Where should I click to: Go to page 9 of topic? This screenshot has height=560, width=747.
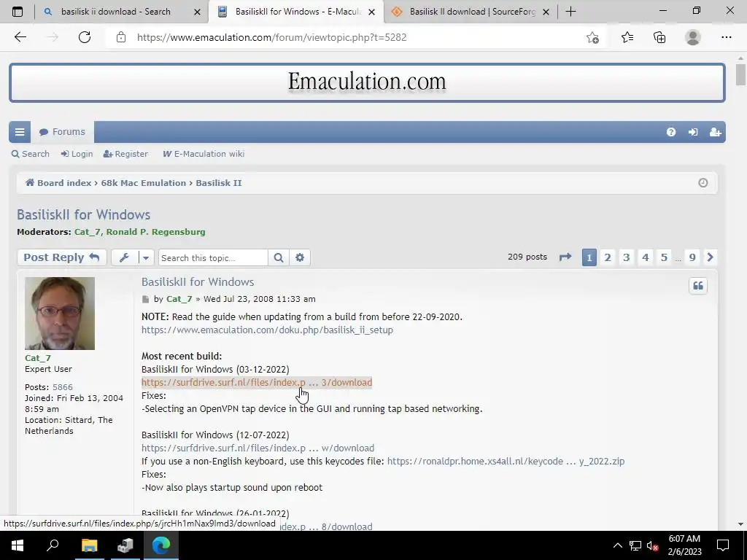(692, 257)
